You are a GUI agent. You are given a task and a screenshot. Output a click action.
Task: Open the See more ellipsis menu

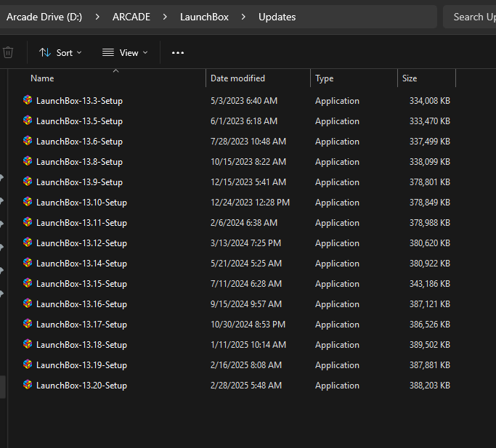tap(178, 52)
